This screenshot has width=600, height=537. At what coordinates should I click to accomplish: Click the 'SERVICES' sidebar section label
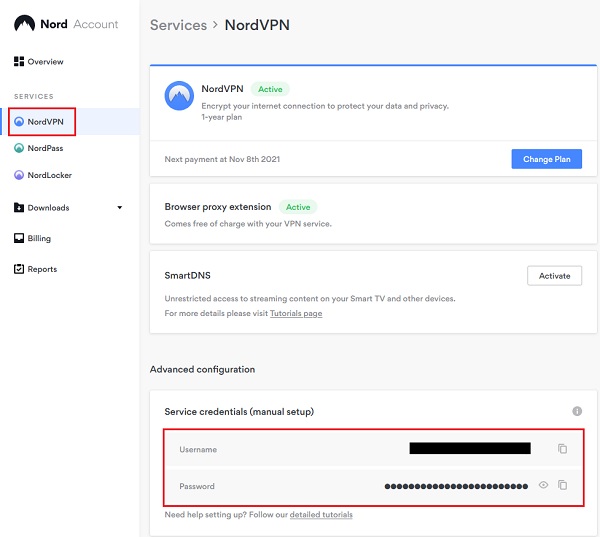(x=34, y=96)
